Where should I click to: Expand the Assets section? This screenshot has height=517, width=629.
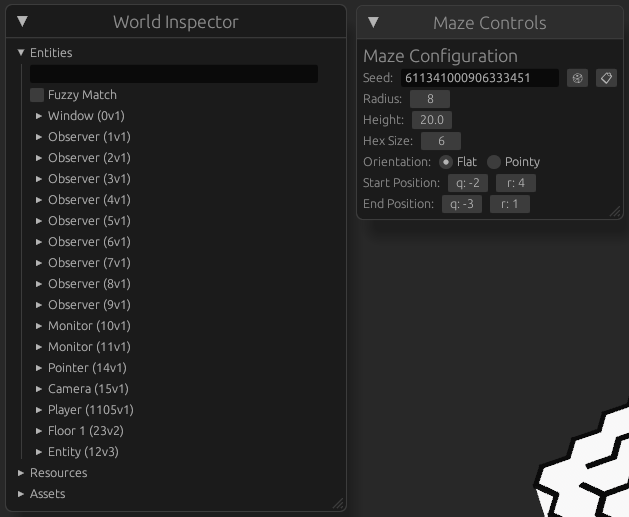(21, 494)
